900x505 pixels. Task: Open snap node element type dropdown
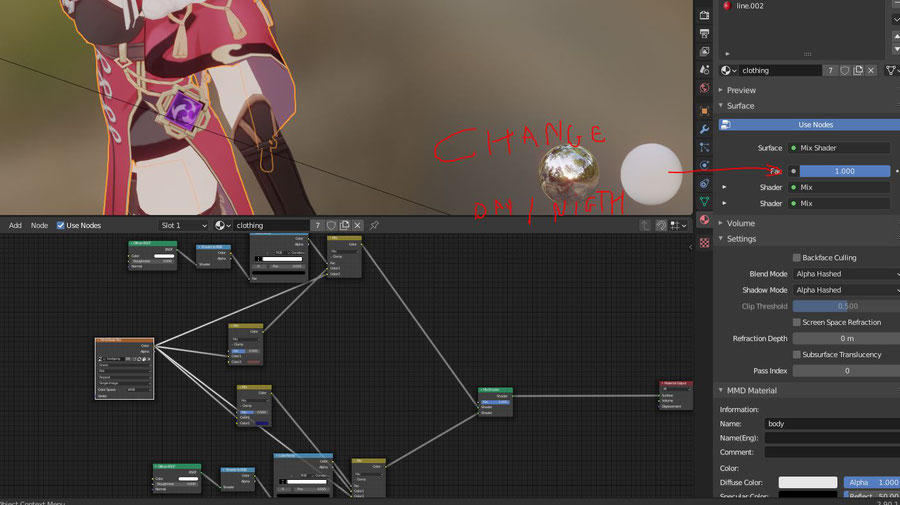point(678,226)
